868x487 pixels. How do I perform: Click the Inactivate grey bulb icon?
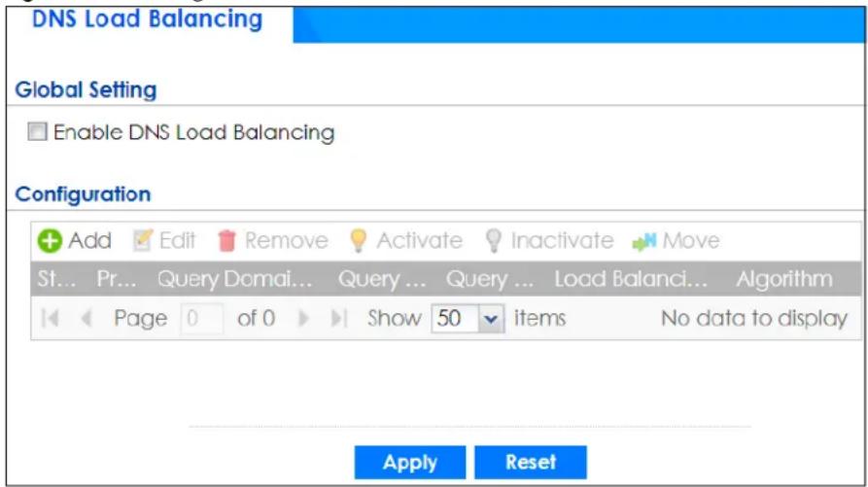(493, 241)
